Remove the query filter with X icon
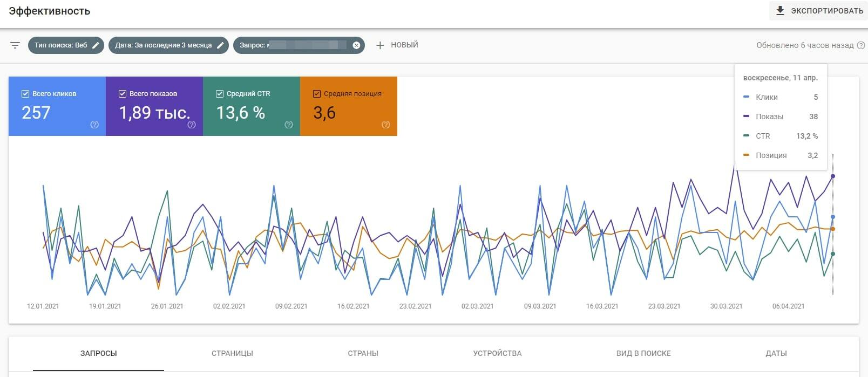868x377 pixels. click(x=356, y=45)
